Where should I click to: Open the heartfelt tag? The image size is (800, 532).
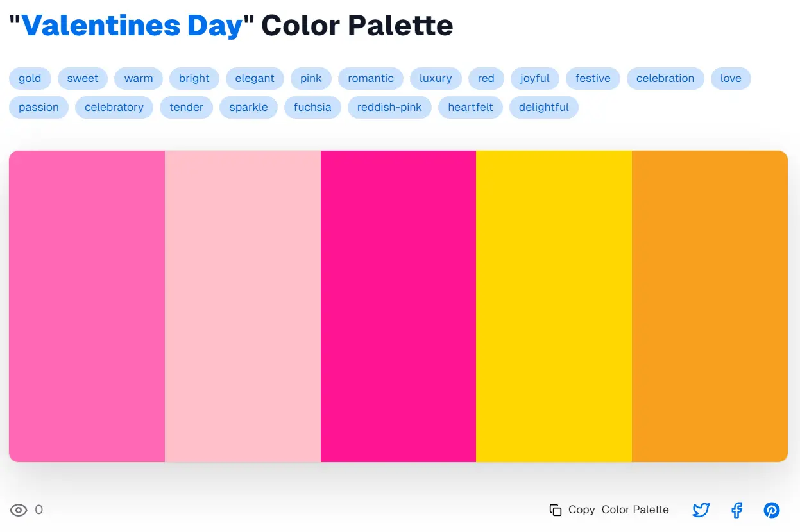[x=470, y=107]
